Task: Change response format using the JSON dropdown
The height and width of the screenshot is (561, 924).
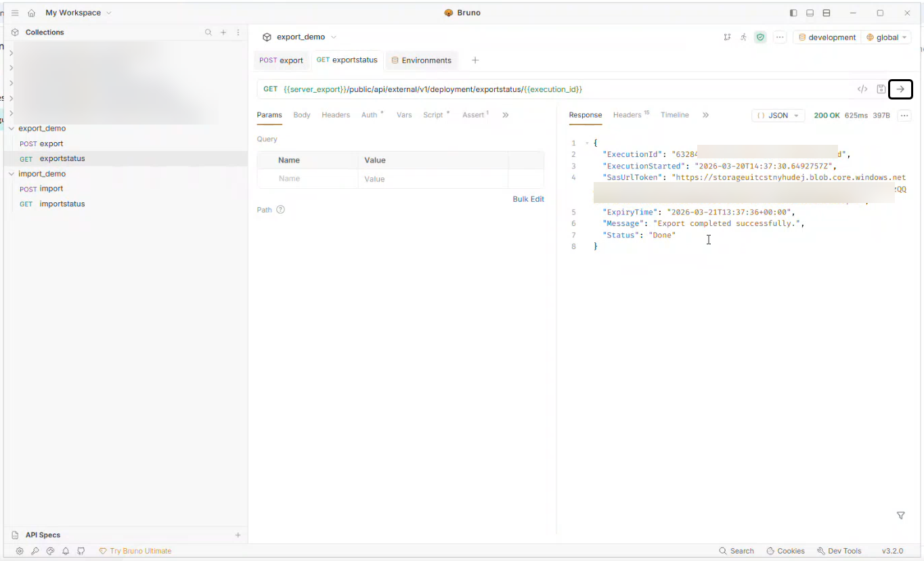Action: (778, 116)
